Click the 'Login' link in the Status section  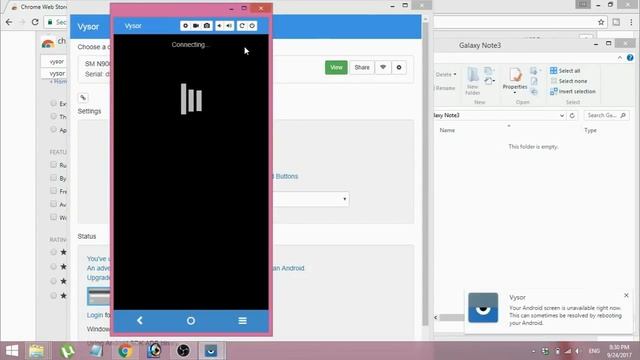tap(95, 315)
